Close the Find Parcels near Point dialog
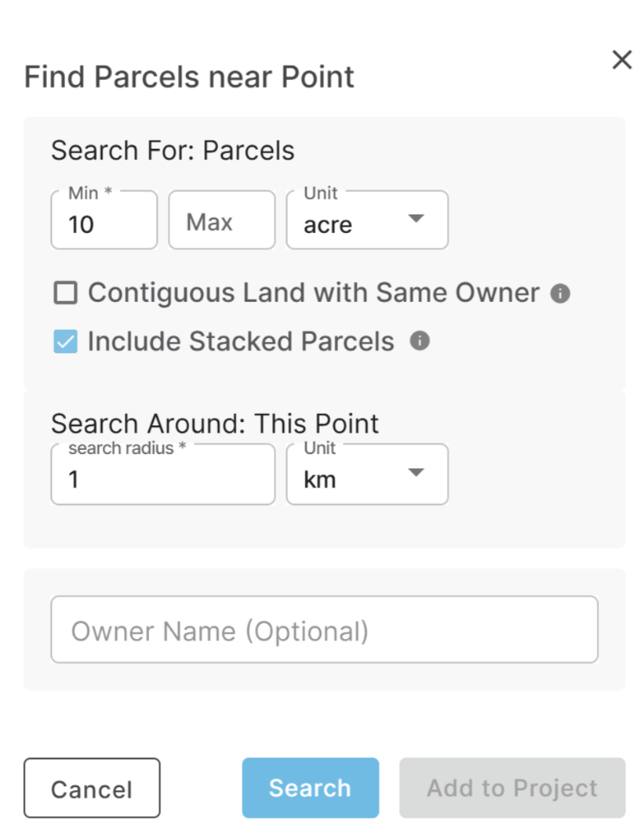The height and width of the screenshot is (836, 644). tap(622, 60)
